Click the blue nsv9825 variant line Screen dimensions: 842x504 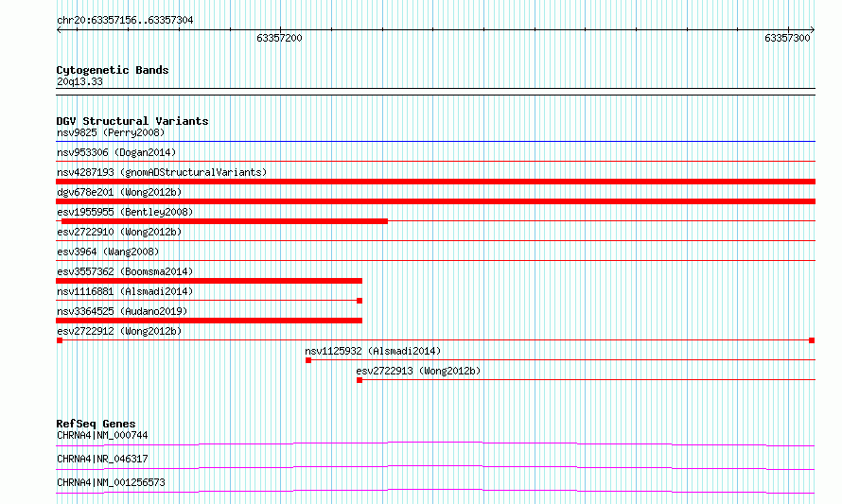click(x=435, y=142)
